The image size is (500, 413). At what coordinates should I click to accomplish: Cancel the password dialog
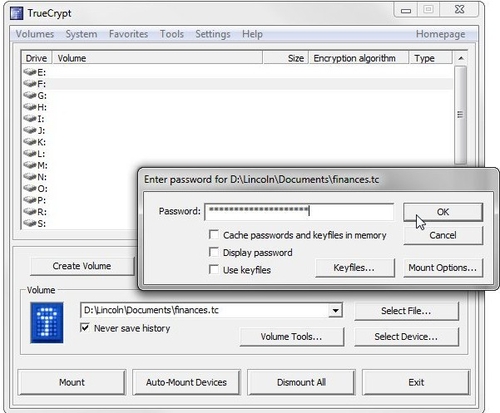click(x=443, y=235)
